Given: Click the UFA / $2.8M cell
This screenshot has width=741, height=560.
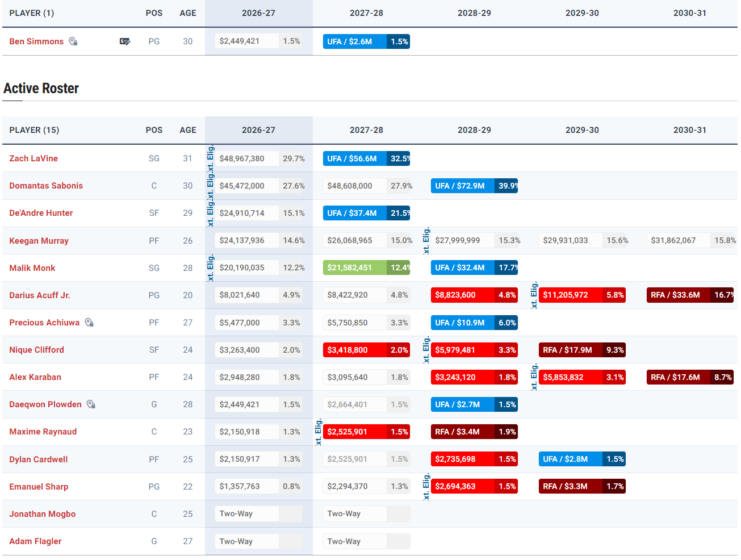Looking at the screenshot, I should pos(582,459).
